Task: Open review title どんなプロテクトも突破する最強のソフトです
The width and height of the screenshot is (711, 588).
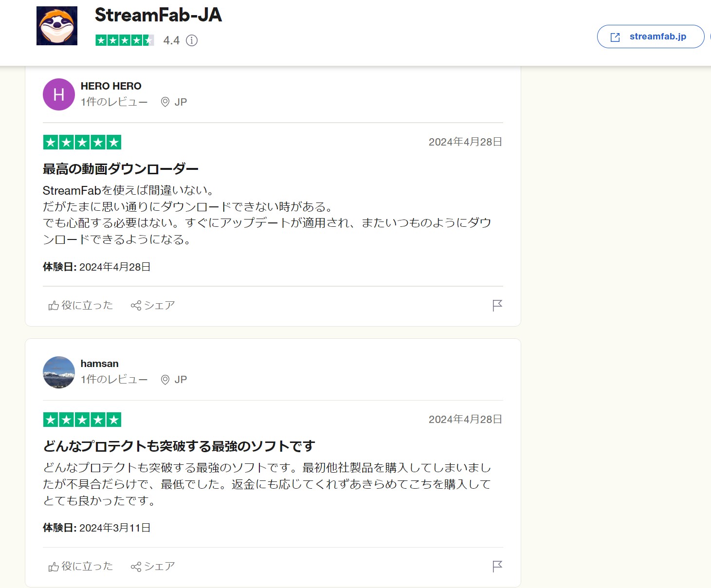Action: [179, 446]
